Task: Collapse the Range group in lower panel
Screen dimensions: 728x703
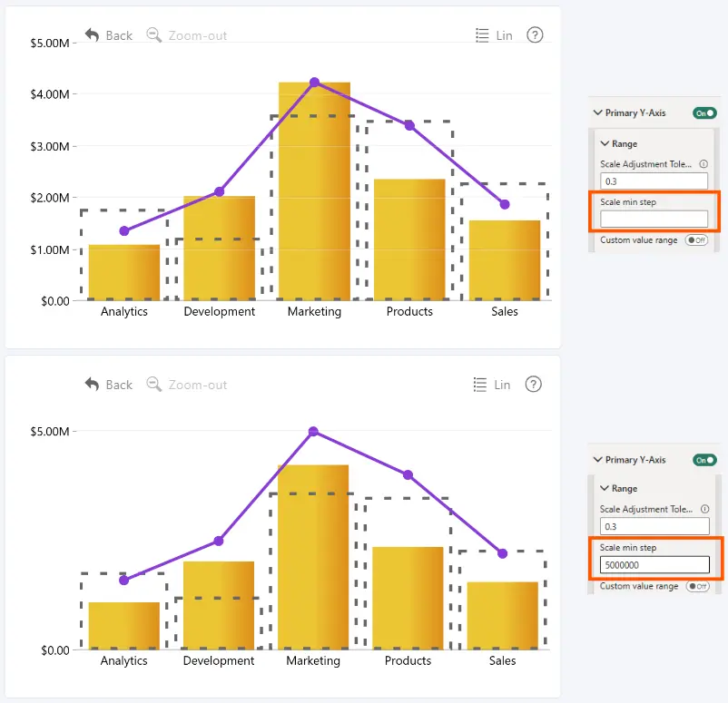Action: pos(605,488)
